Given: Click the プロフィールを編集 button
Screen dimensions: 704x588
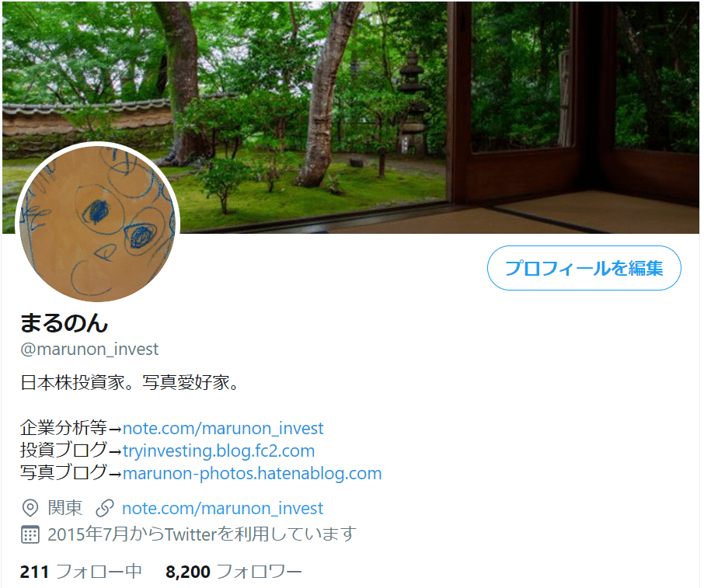Looking at the screenshot, I should 584,268.
